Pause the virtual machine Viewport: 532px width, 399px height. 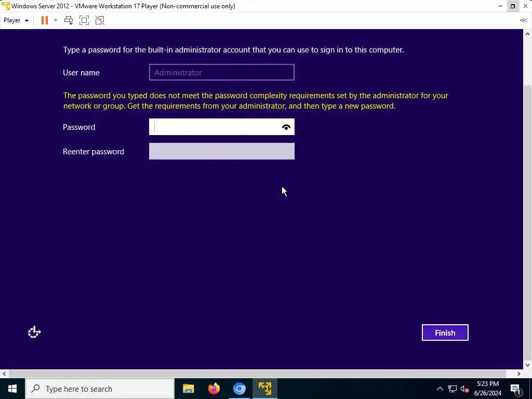(x=45, y=20)
